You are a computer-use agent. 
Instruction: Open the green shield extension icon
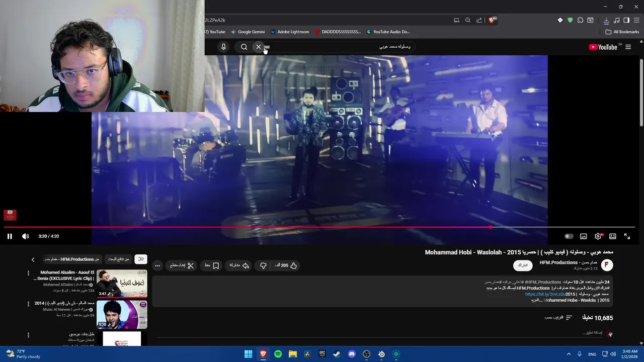[570, 20]
